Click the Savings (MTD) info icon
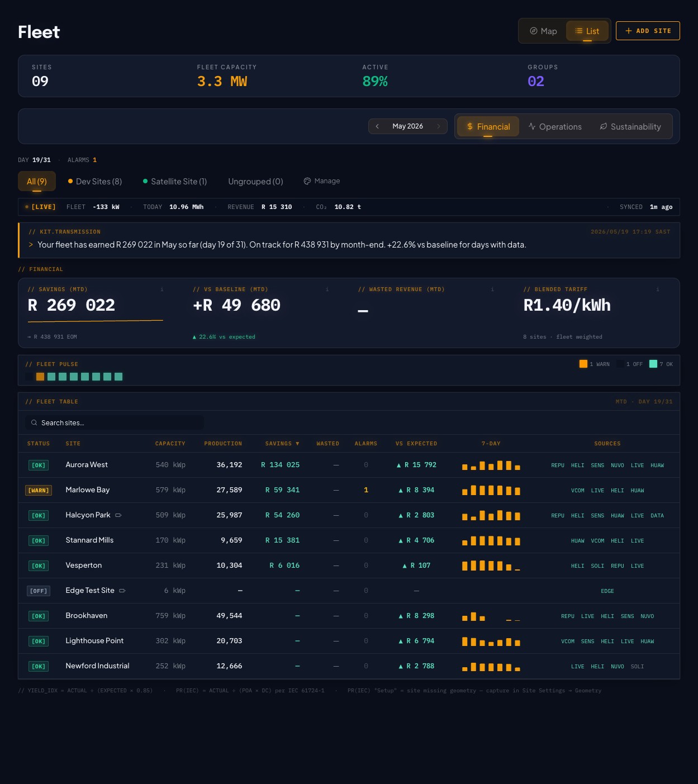 point(162,289)
